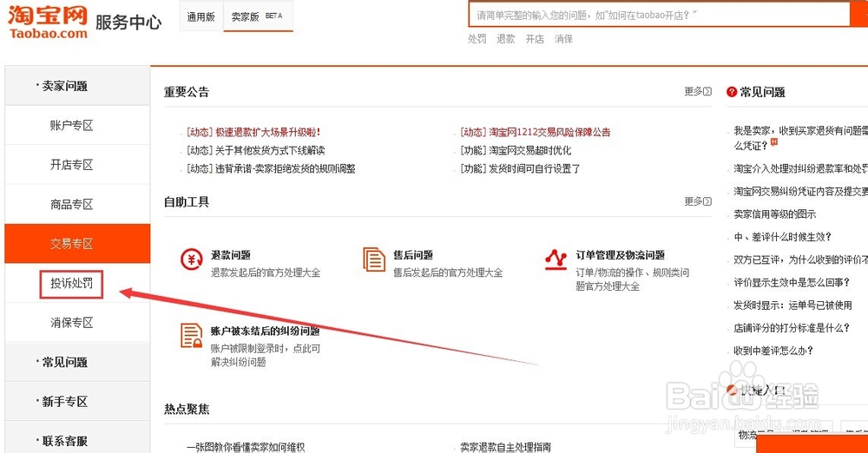Open 商品专区 in the sidebar

tap(77, 204)
